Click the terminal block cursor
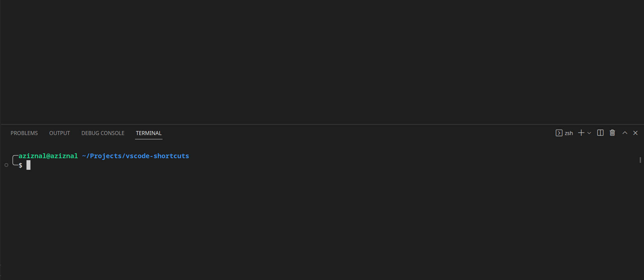Viewport: 644px width, 280px height. tap(28, 165)
